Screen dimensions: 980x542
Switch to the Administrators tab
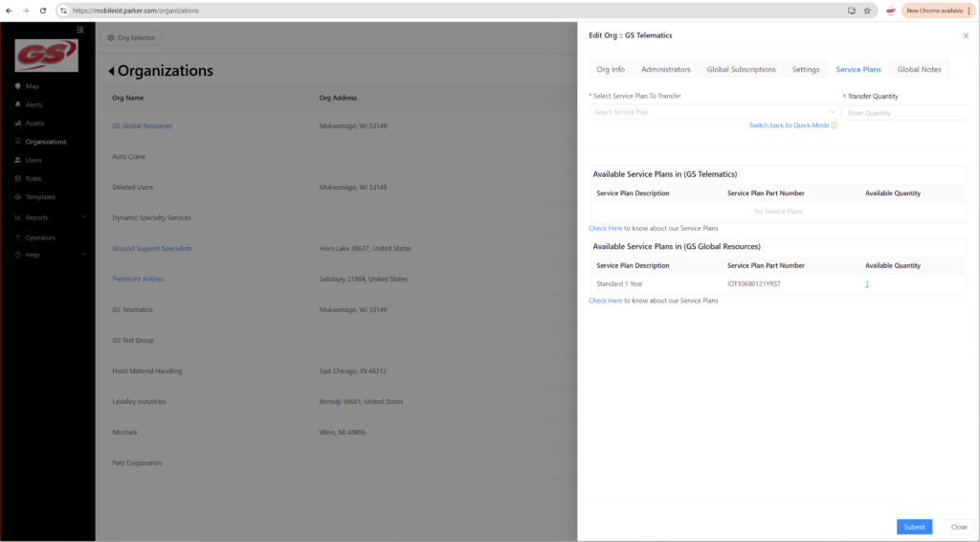pos(665,70)
